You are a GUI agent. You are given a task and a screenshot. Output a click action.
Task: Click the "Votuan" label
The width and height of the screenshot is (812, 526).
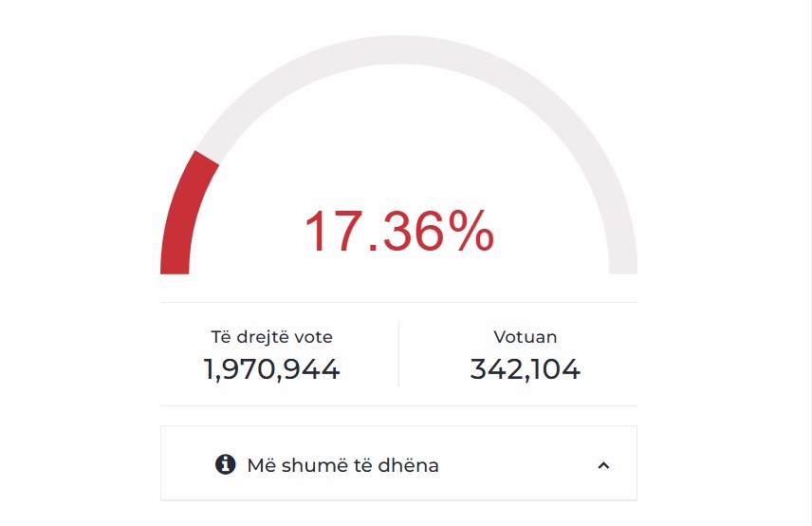point(526,337)
